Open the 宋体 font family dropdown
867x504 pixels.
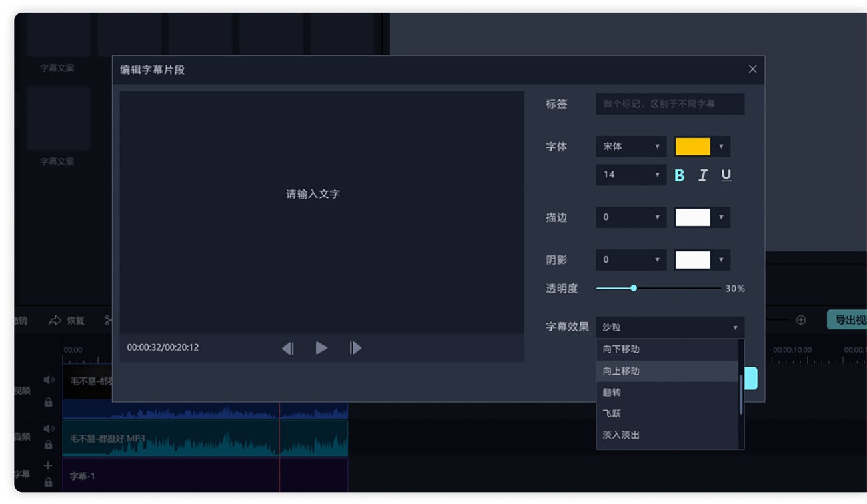[630, 147]
